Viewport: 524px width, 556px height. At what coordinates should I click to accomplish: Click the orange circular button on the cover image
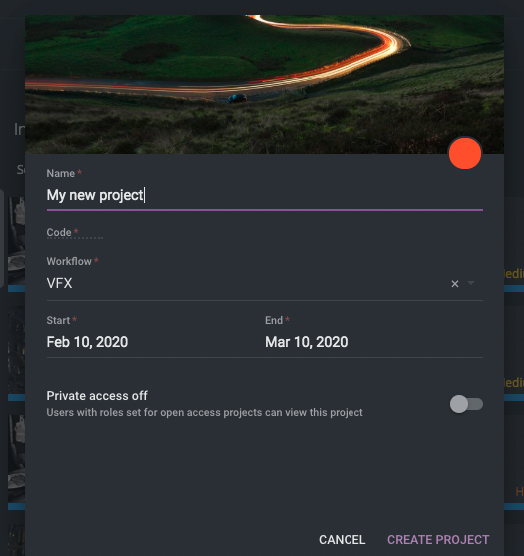[x=465, y=154]
